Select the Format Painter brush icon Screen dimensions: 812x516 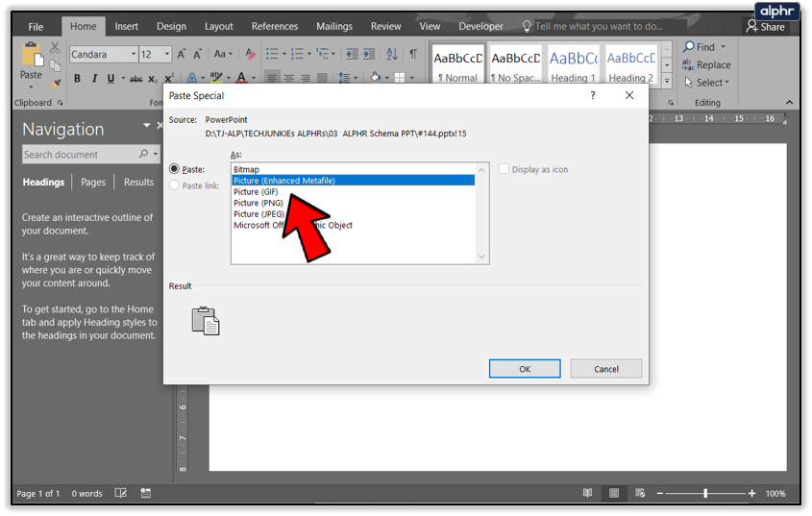56,83
